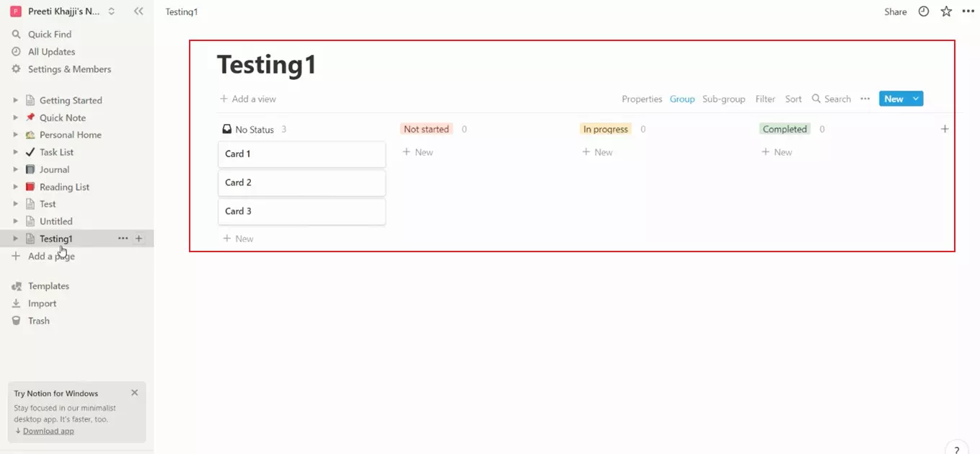Expand the Reading List page toggle
Viewport: 980px width, 454px height.
coord(16,187)
